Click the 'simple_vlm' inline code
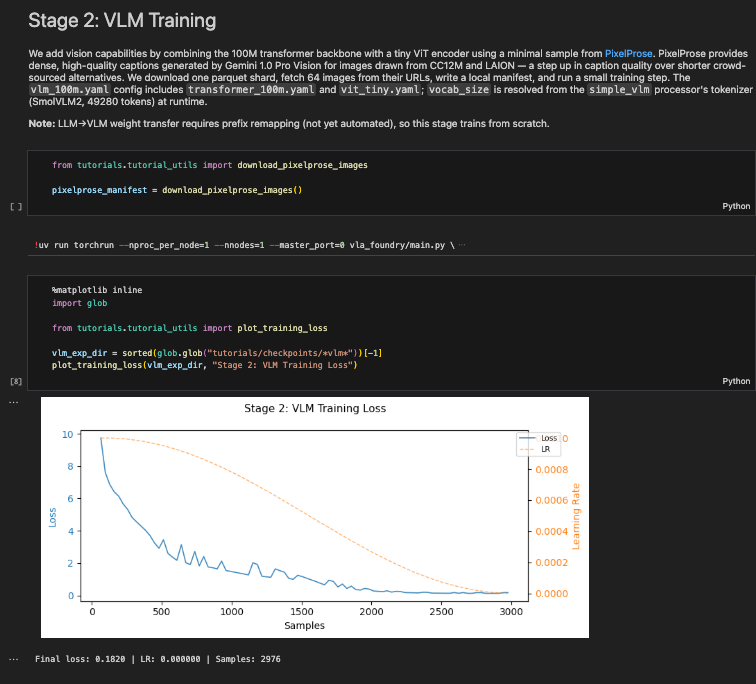756x684 pixels. [620, 90]
